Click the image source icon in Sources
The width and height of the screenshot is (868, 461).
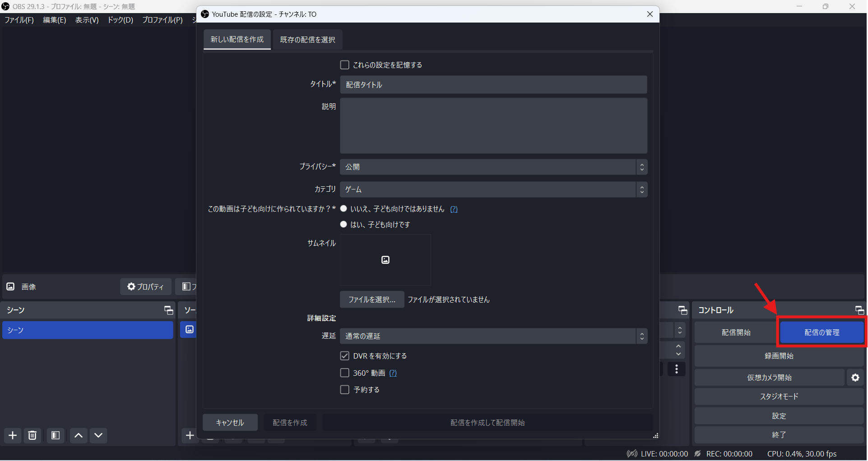click(190, 329)
